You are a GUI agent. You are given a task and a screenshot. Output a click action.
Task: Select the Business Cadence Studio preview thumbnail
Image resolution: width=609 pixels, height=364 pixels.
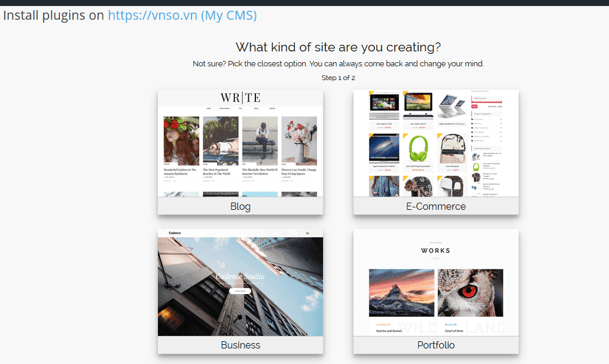(x=240, y=283)
